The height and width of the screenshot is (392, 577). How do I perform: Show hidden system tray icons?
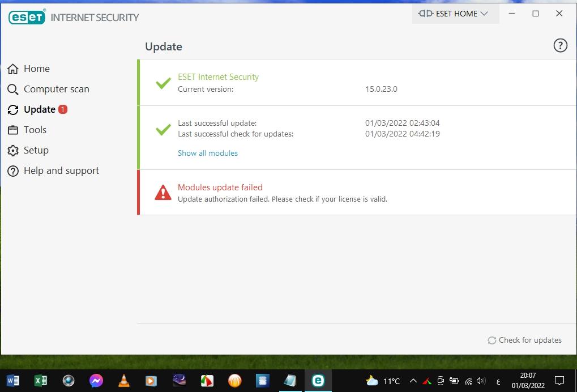click(x=413, y=381)
